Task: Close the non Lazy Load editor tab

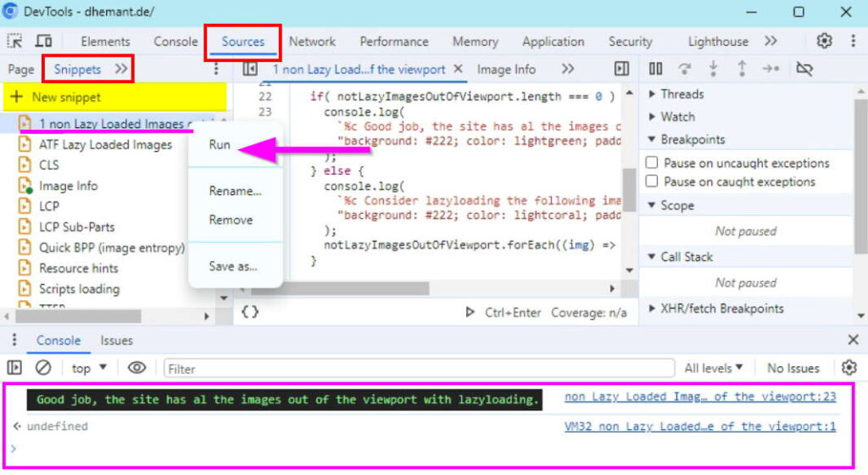Action: (x=458, y=69)
